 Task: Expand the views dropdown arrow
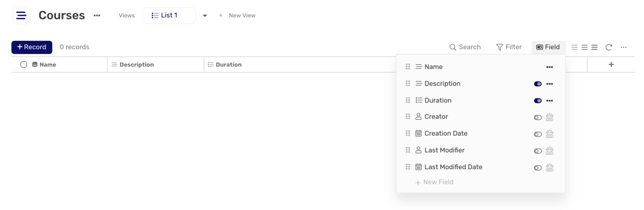pos(205,16)
